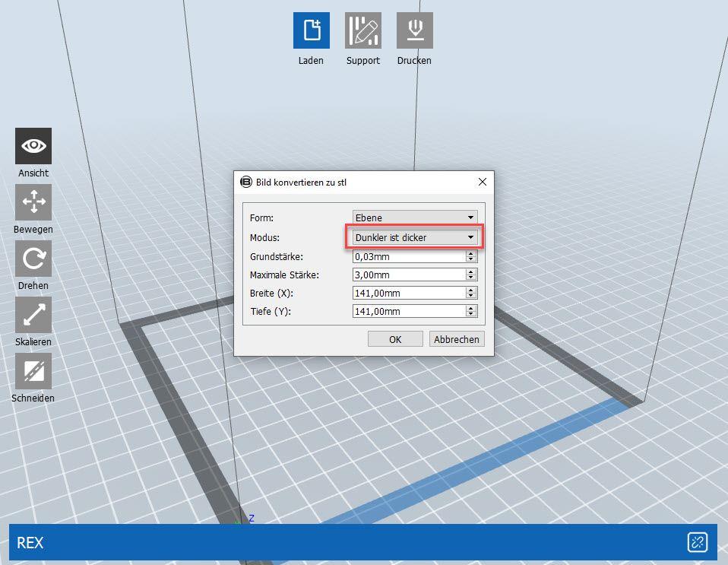728x565 pixels.
Task: Activate the Bewegen move tool
Action: [33, 202]
